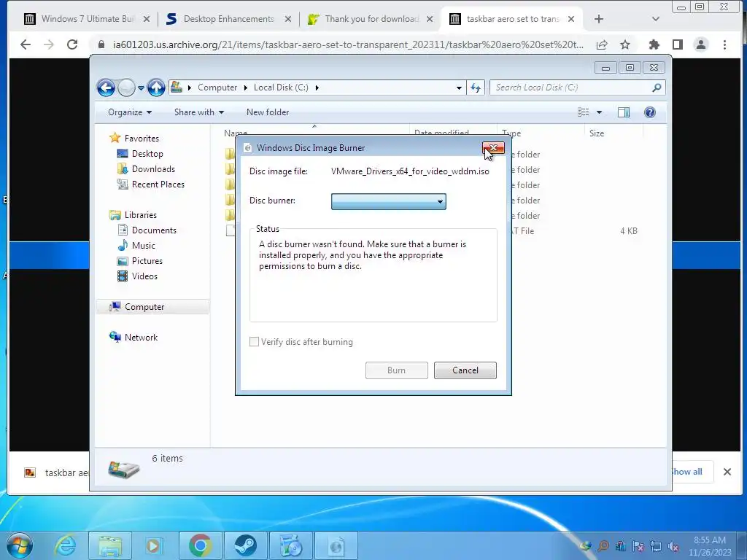The height and width of the screenshot is (560, 747).
Task: Open the Chrome extensions puzzle icon
Action: (x=654, y=44)
